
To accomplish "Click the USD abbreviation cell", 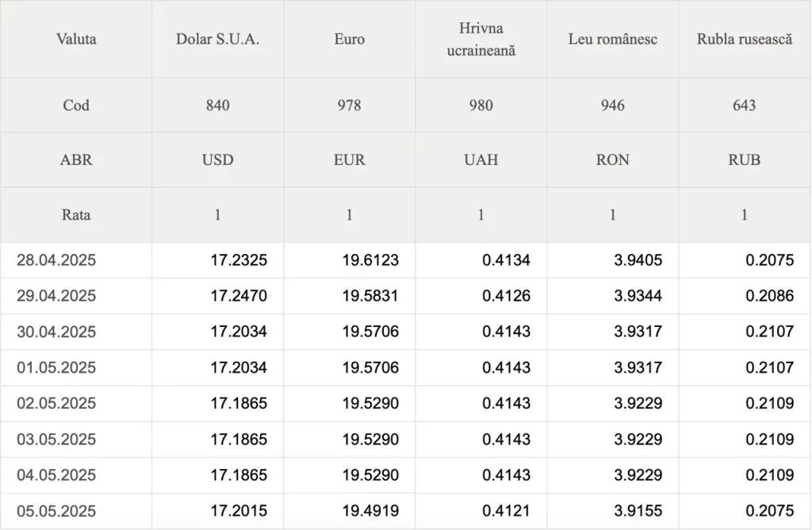I will coord(217,159).
